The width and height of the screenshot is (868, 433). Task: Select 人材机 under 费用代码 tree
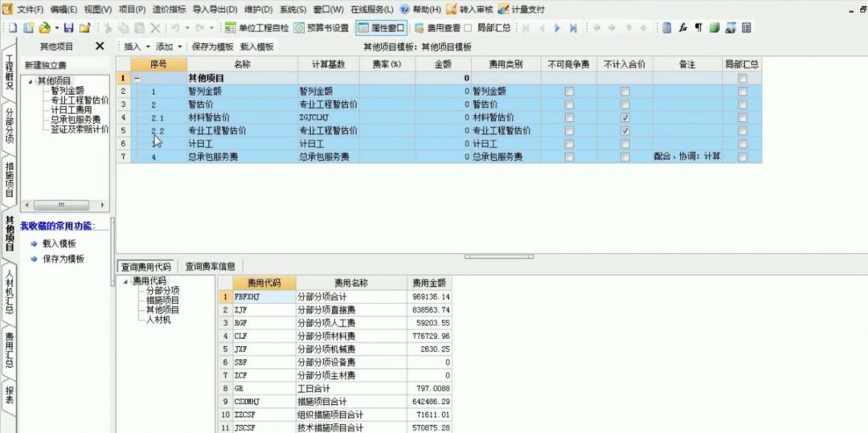[158, 320]
